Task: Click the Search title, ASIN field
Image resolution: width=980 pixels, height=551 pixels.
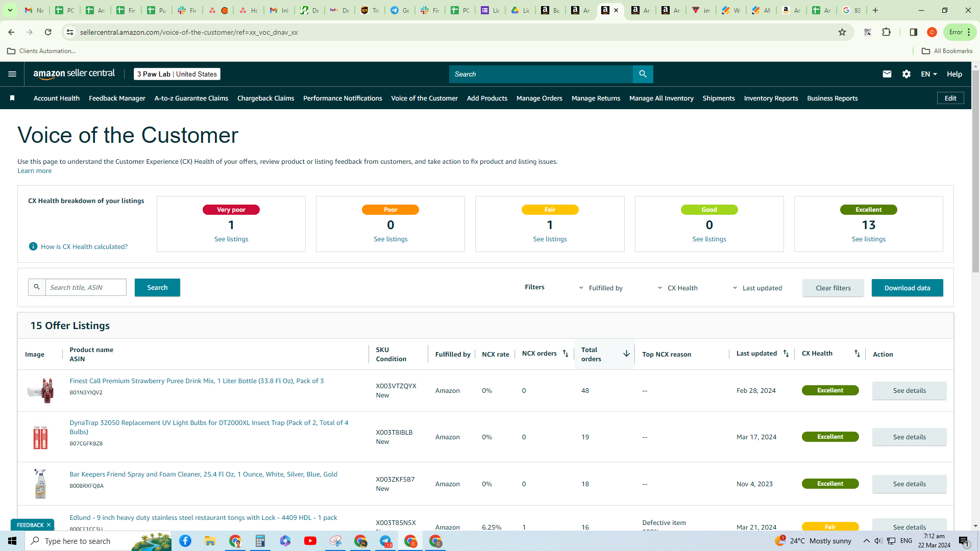Action: click(x=86, y=287)
